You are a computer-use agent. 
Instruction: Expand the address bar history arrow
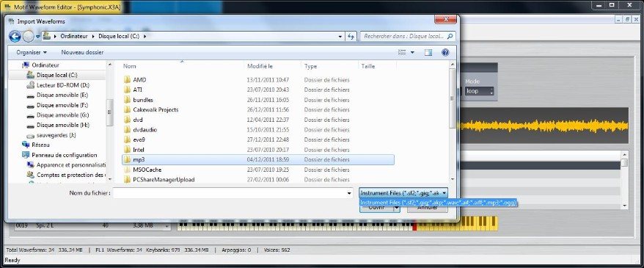pos(340,37)
